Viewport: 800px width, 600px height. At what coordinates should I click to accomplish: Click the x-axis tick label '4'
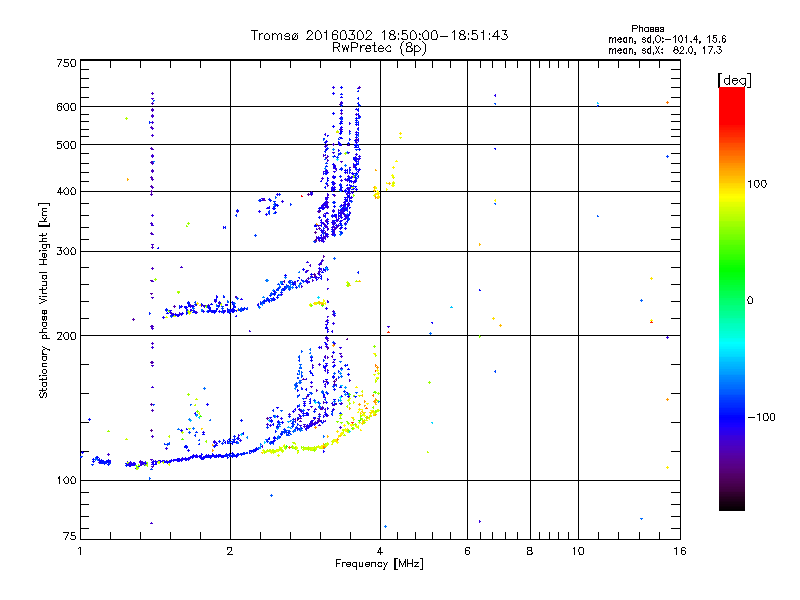click(380, 551)
